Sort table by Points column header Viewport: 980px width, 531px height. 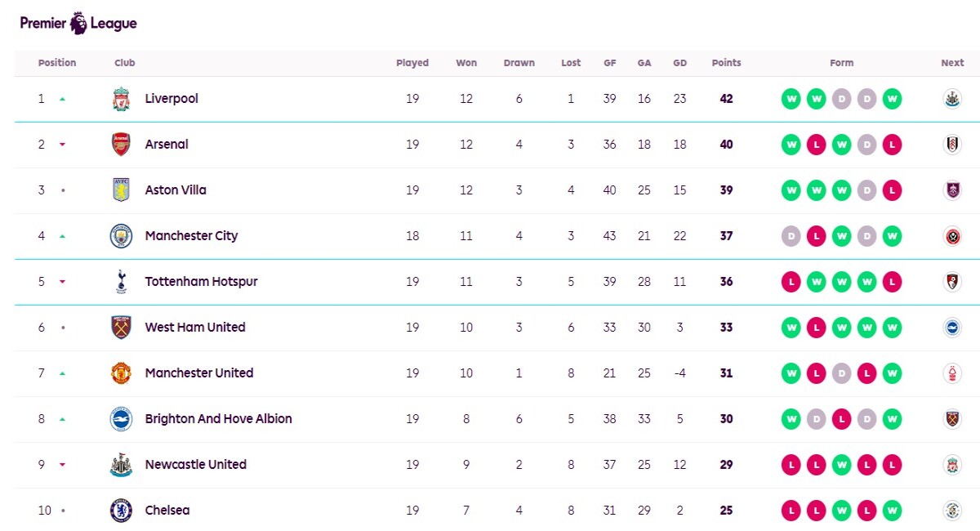click(x=726, y=63)
